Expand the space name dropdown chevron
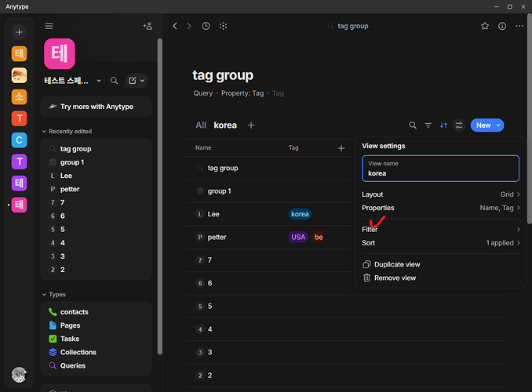The image size is (532, 392). 99,81
